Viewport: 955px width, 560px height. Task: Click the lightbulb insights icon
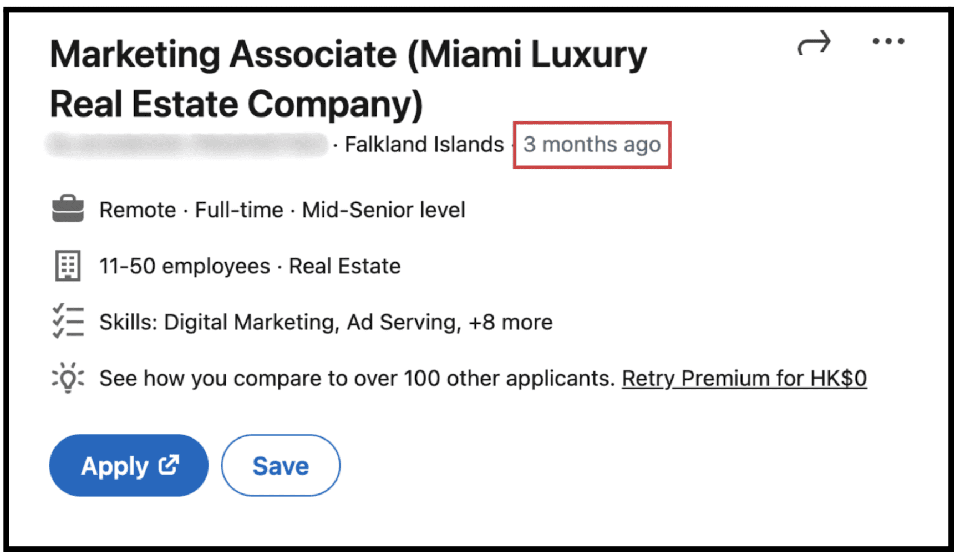(68, 378)
